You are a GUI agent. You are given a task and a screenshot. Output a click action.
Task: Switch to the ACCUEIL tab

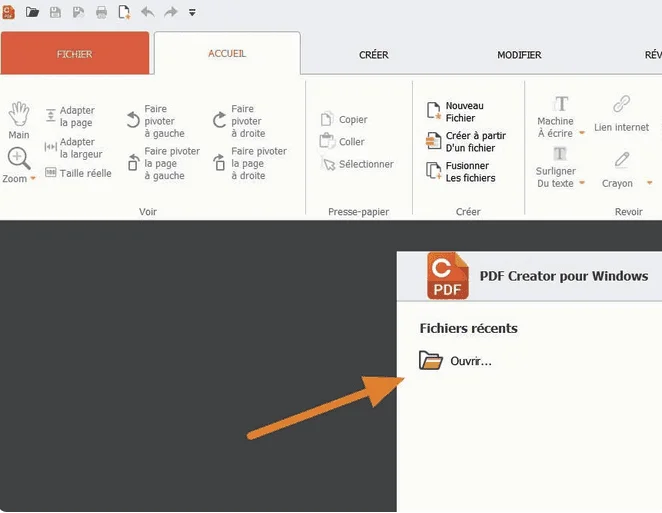point(227,53)
